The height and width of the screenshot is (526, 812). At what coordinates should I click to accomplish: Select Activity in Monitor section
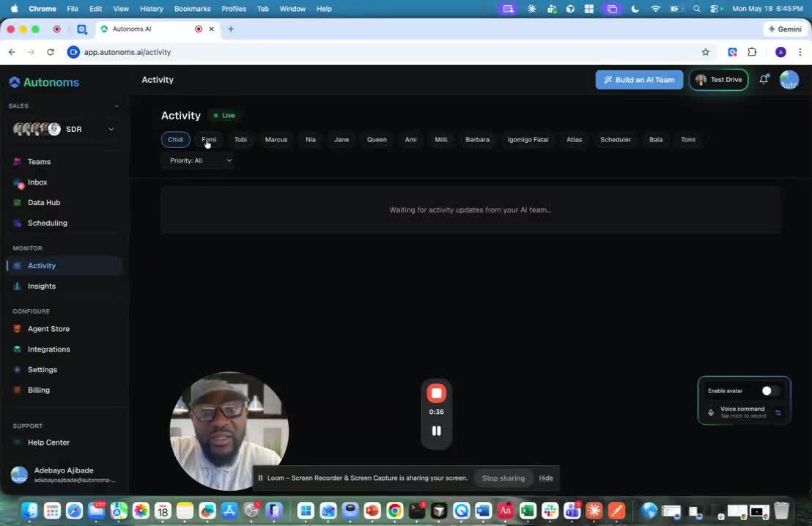click(x=42, y=266)
